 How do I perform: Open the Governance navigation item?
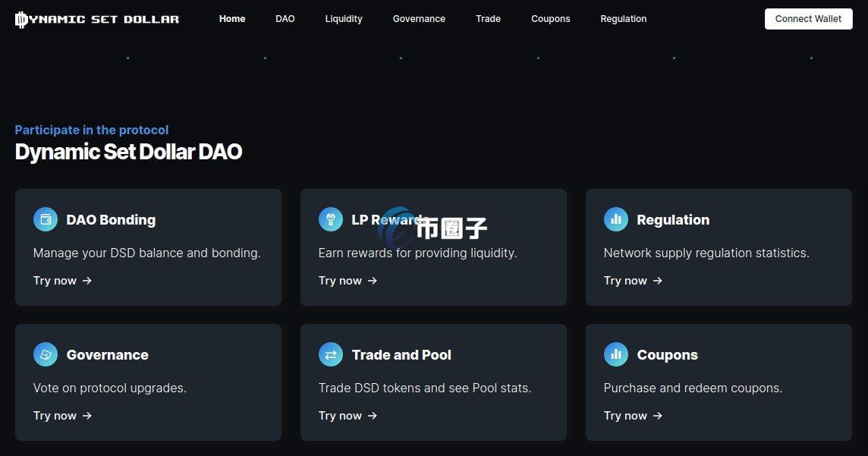[419, 18]
